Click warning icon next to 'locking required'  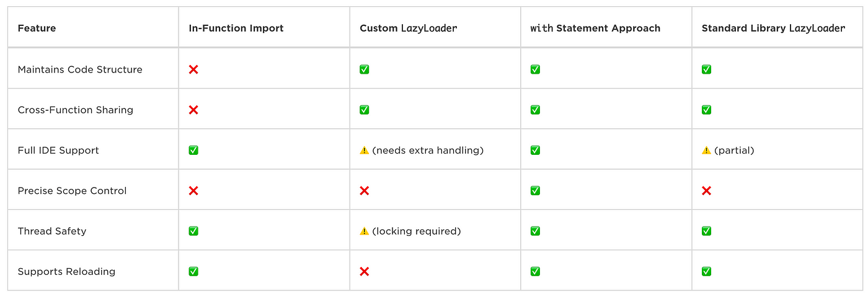pyautogui.click(x=365, y=231)
